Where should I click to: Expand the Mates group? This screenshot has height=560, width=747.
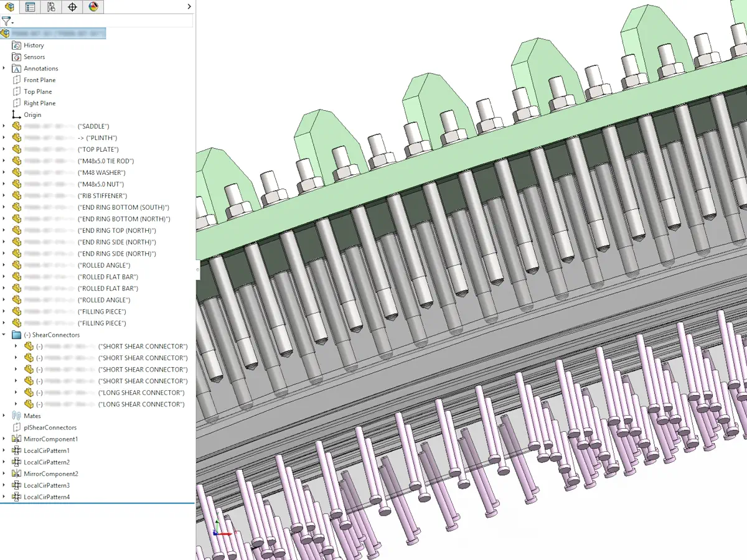click(x=5, y=416)
